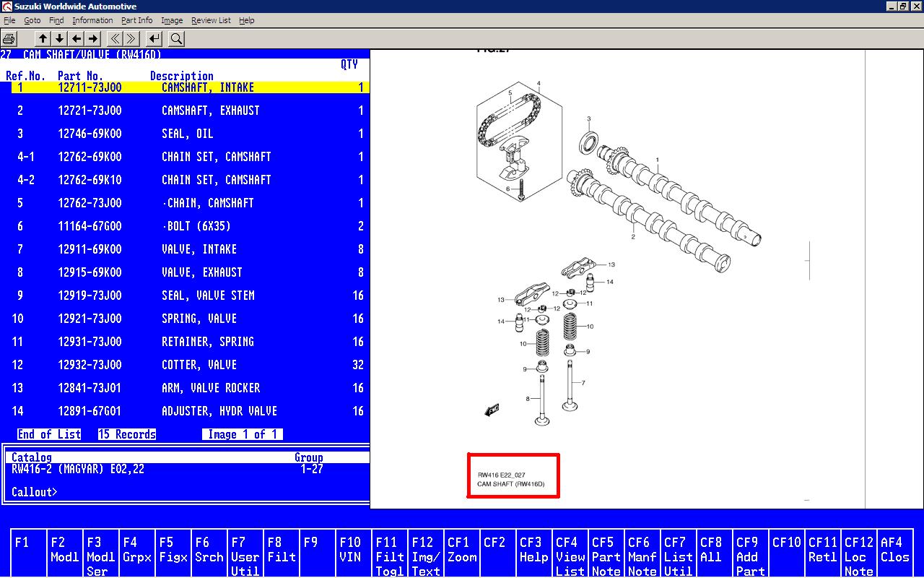Viewport: 924px width, 578px height.
Task: Click the CF12 Loc Note button
Action: (x=860, y=553)
